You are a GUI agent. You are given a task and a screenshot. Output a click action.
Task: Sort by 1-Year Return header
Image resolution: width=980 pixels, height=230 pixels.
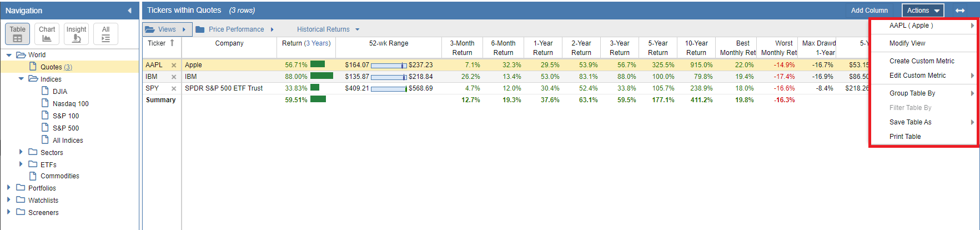click(x=543, y=48)
